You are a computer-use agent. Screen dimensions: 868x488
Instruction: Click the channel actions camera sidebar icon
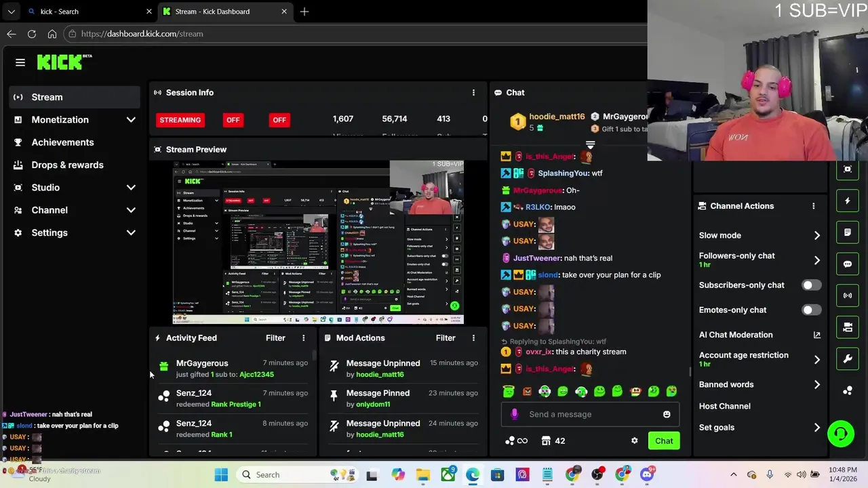(x=848, y=327)
